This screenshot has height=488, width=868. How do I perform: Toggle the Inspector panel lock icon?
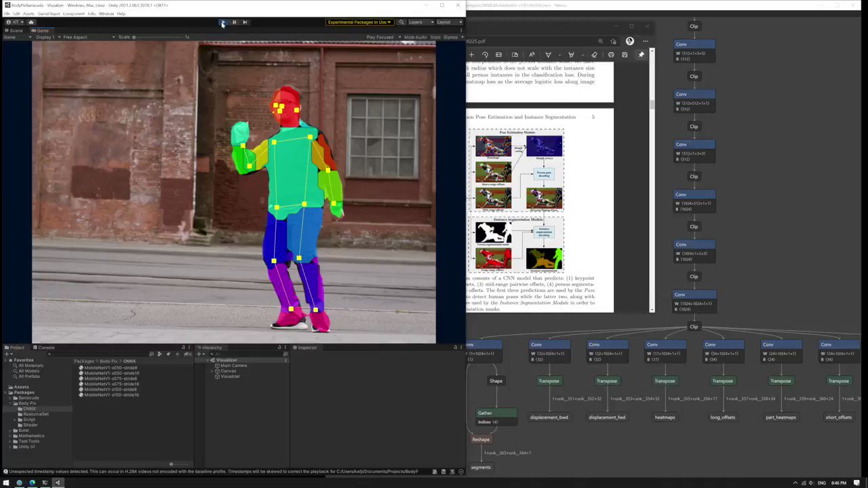(454, 348)
